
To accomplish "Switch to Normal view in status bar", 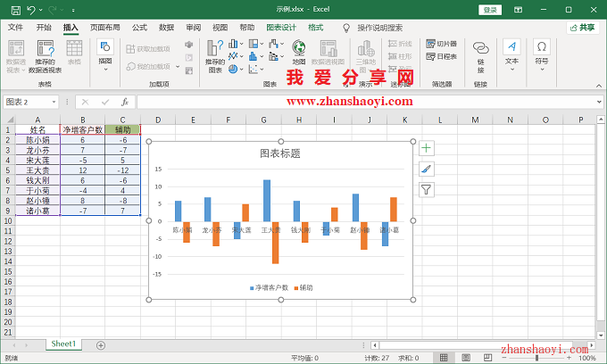I will click(x=444, y=358).
